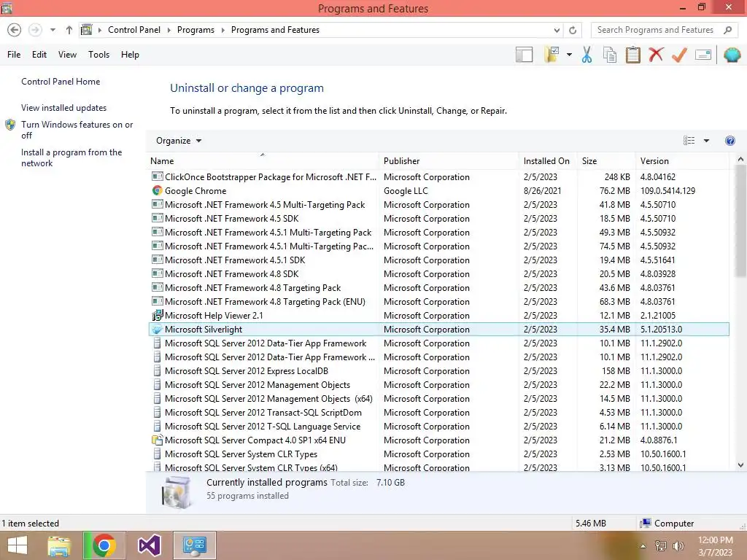Open Visual Studio from the taskbar
Viewport: 747px width, 560px height.
coord(149,545)
